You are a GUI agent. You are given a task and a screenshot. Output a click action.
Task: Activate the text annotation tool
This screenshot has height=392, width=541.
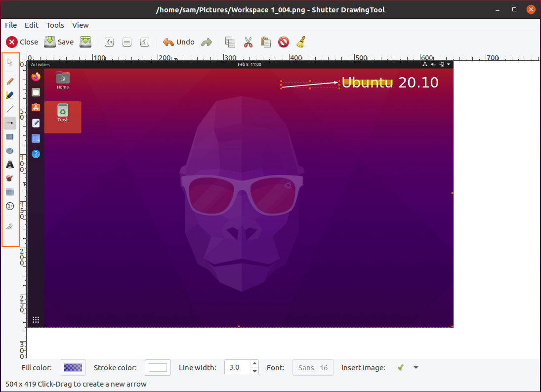10,165
